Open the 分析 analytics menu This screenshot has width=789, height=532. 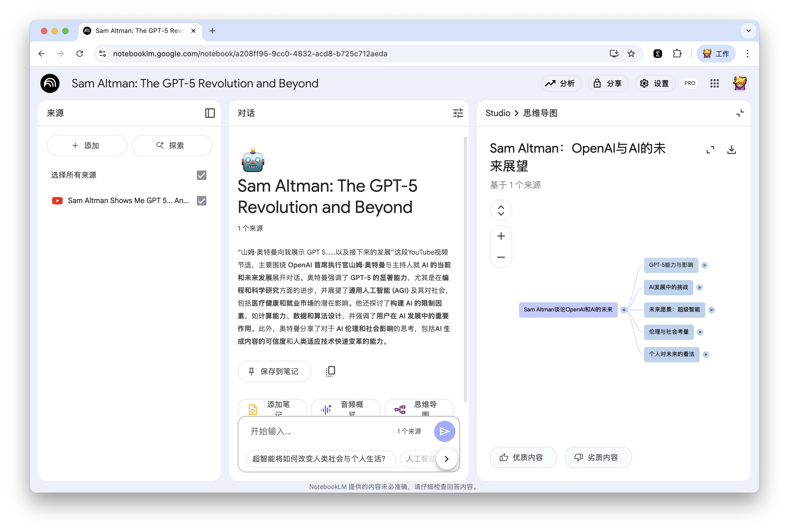561,83
